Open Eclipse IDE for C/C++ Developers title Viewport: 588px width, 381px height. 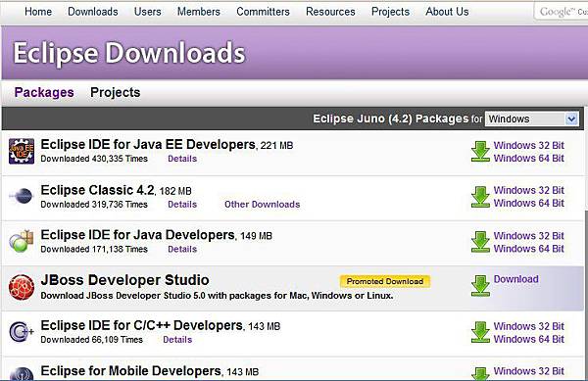[x=142, y=325]
